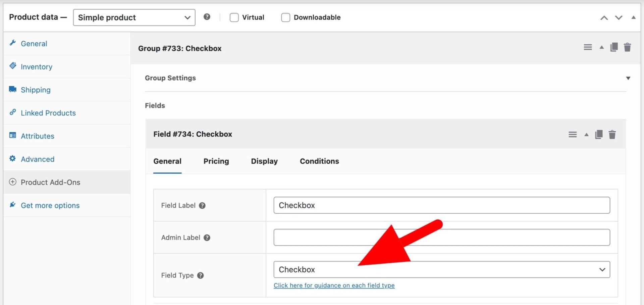Switch to the Pricing tab
This screenshot has height=305, width=644.
(216, 161)
